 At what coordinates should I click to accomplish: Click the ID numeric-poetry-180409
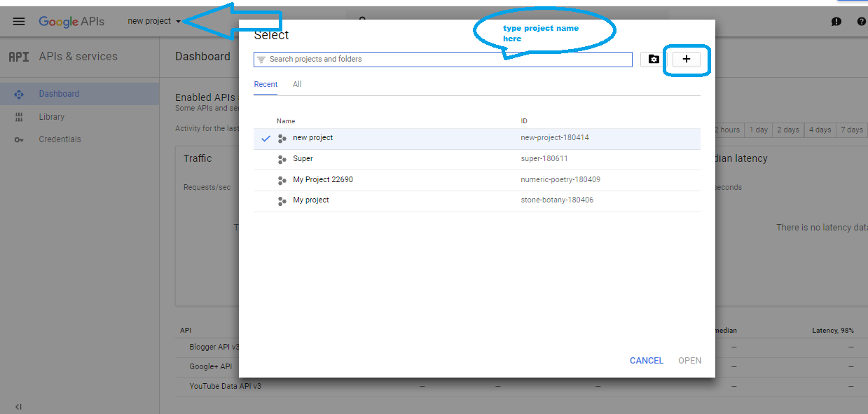[560, 180]
